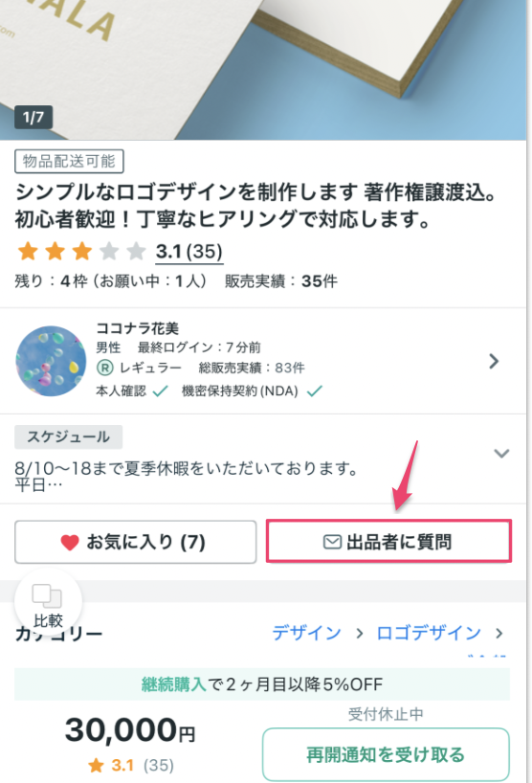Go to デザイン category link
Screen dimensions: 532x783
click(306, 633)
